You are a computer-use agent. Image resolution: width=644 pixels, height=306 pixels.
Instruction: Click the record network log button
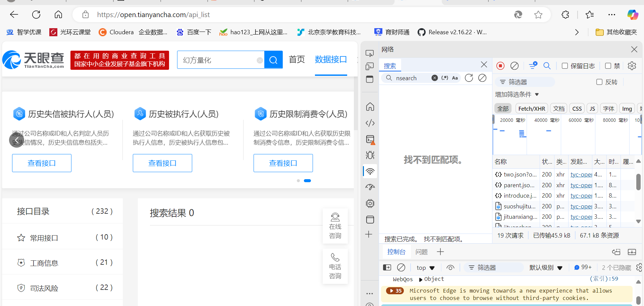(500, 66)
